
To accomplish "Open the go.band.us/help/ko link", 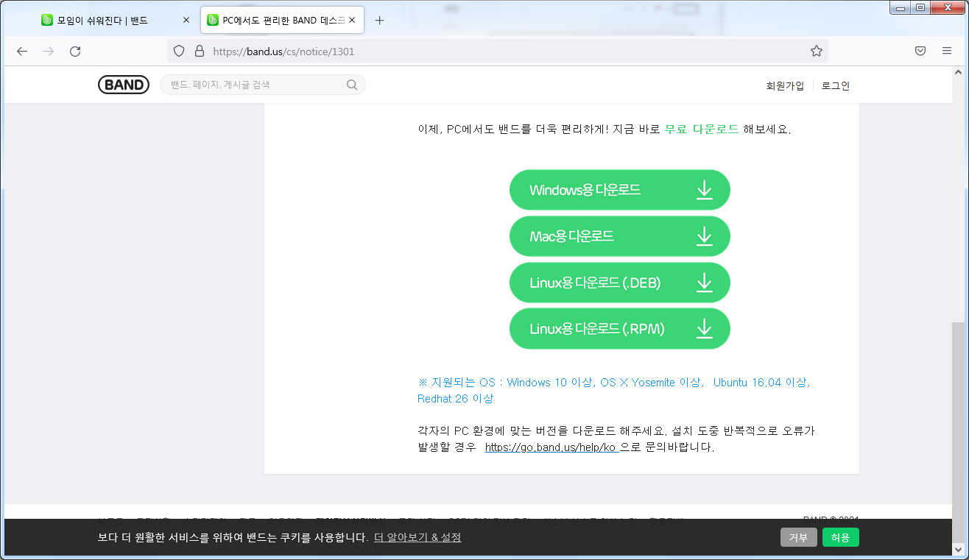I will pos(552,447).
